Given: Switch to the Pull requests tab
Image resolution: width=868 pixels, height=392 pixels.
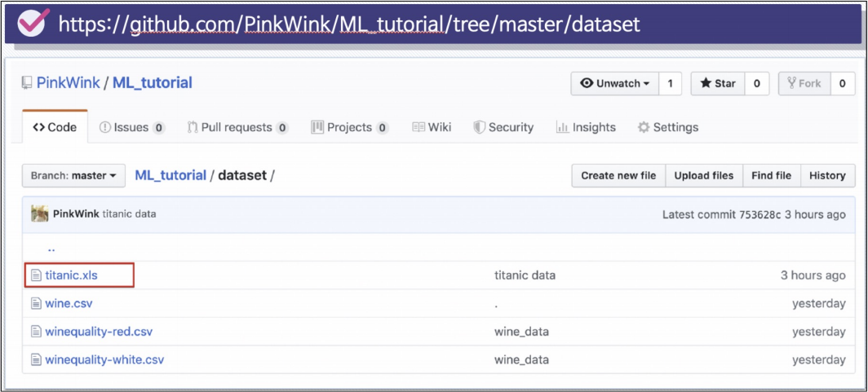Looking at the screenshot, I should (x=238, y=127).
